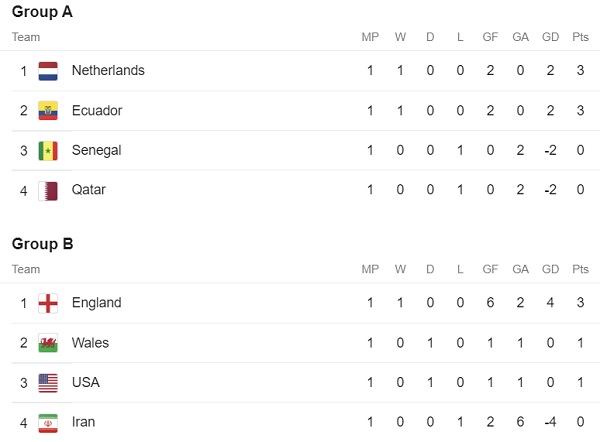Click the Wales dragon flag icon
The image size is (600, 442).
48,343
